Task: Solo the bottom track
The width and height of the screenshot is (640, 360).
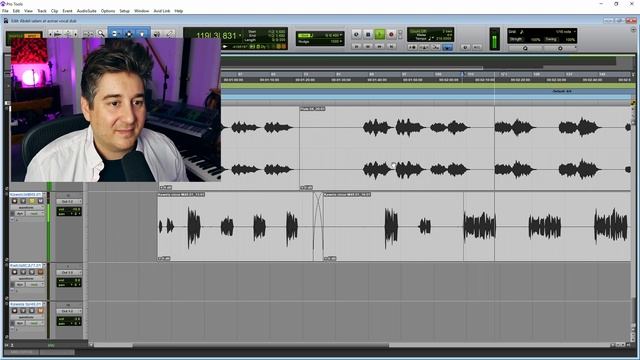Action: [x=32, y=311]
